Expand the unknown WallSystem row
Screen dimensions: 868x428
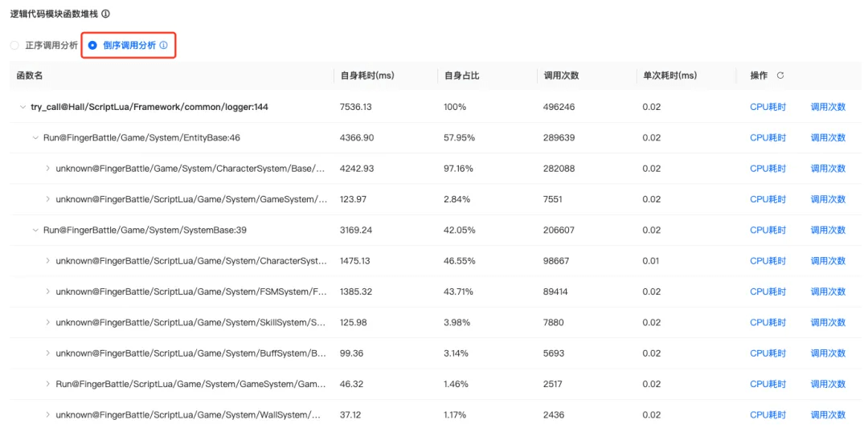pos(48,415)
